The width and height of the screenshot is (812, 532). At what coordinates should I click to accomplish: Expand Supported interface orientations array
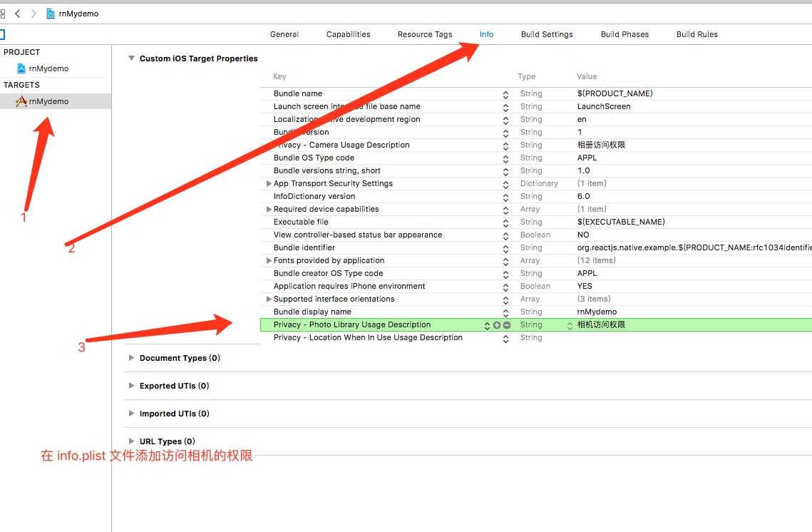pos(269,299)
